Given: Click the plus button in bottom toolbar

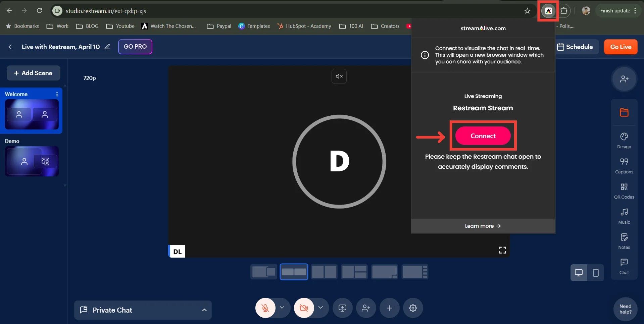Looking at the screenshot, I should [389, 308].
